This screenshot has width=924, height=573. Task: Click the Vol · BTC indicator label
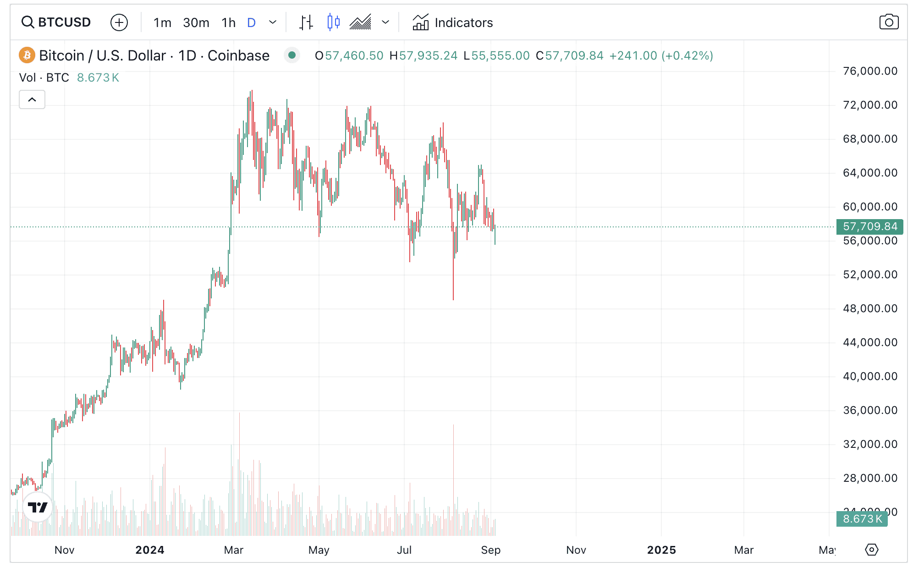click(44, 77)
